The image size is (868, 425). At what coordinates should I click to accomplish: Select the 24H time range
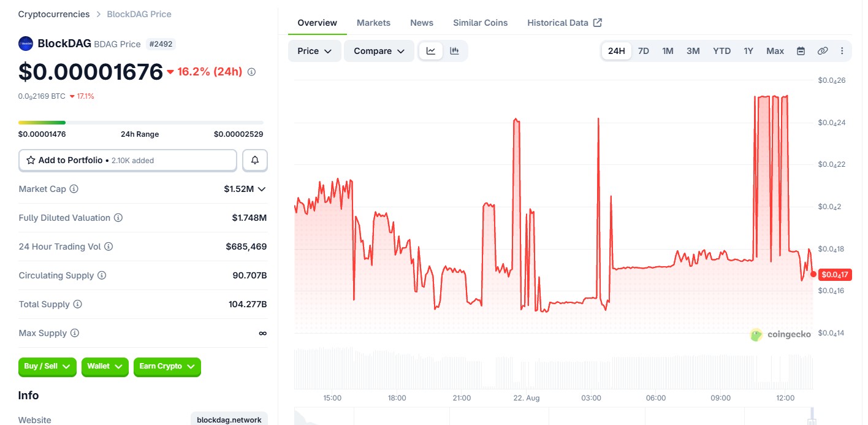coord(617,51)
